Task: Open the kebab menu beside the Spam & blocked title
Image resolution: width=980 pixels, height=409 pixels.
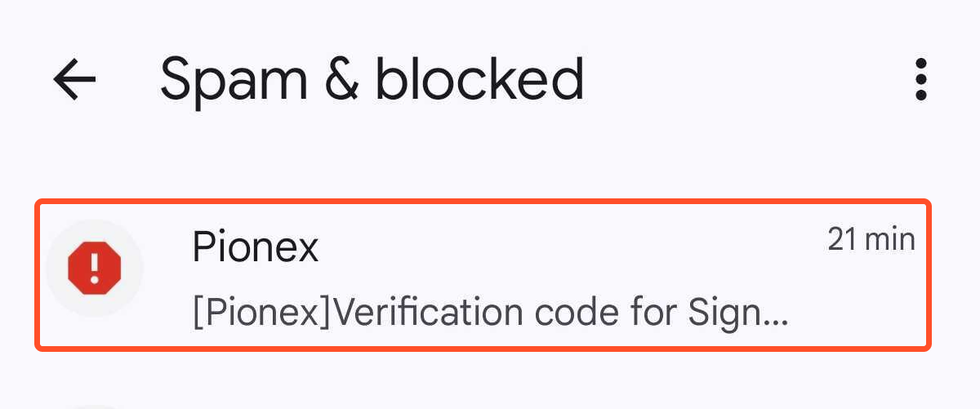Action: [921, 79]
